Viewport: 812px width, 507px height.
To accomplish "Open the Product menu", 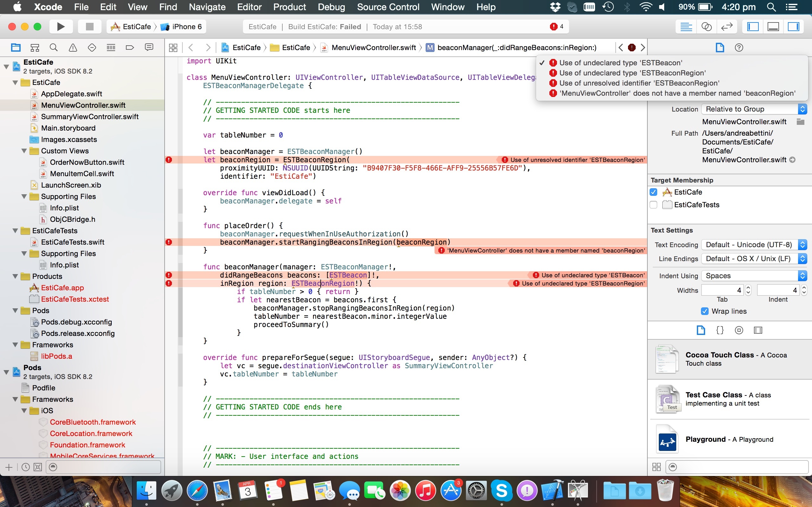I will click(x=289, y=7).
